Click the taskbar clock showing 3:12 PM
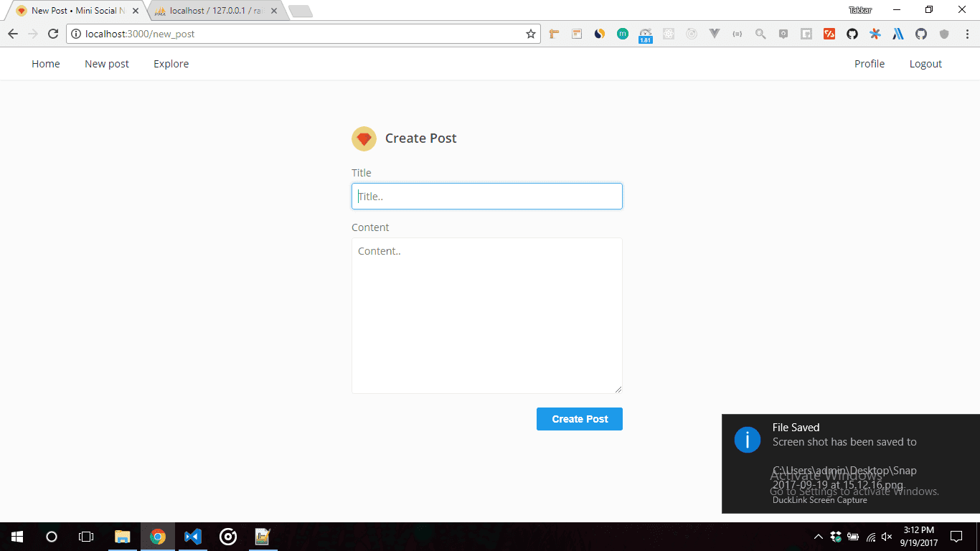980x551 pixels. pos(919,537)
